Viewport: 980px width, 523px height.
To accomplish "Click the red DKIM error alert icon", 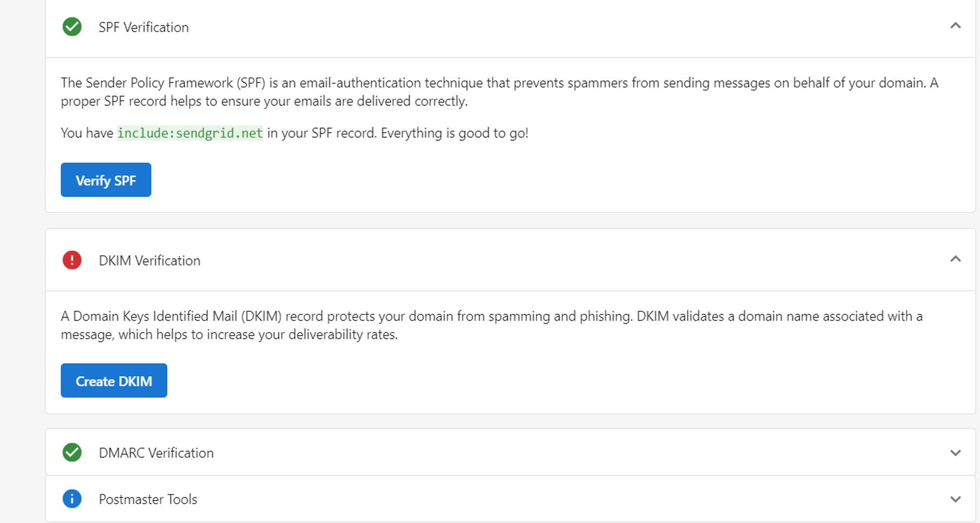I will (72, 260).
